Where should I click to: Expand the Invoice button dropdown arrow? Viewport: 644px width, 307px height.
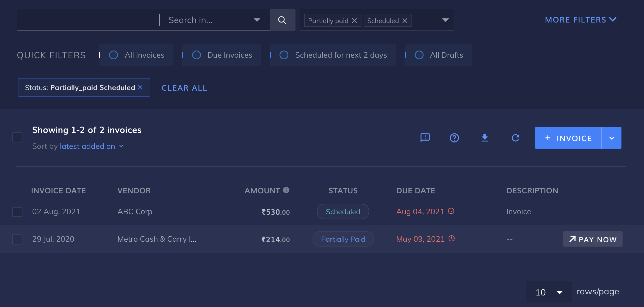[x=612, y=138]
